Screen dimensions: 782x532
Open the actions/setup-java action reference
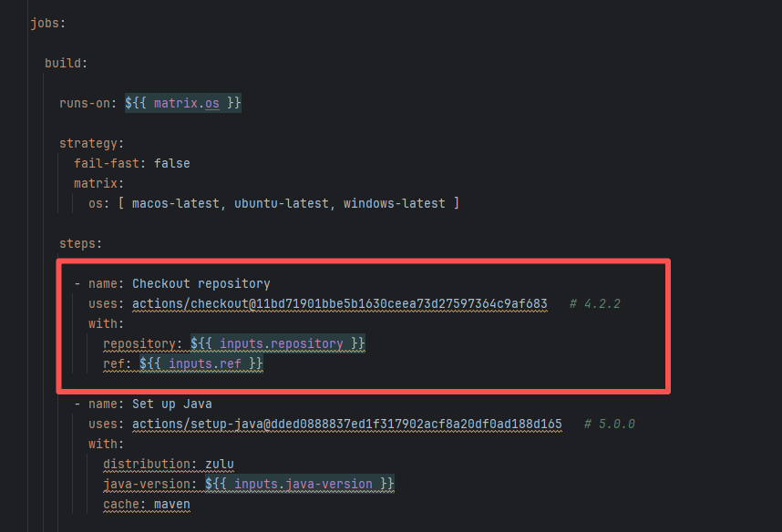[x=346, y=424]
